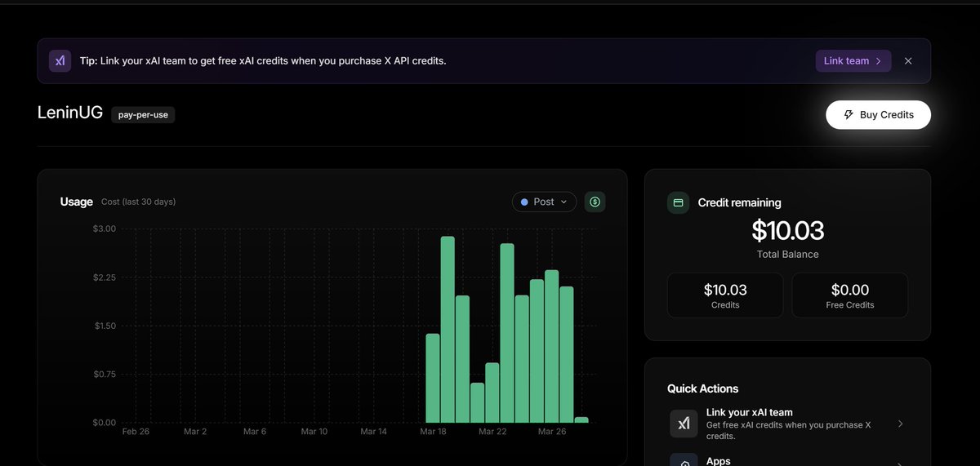Click the pay-per-use plan badge
The height and width of the screenshot is (466, 980).
pos(143,115)
